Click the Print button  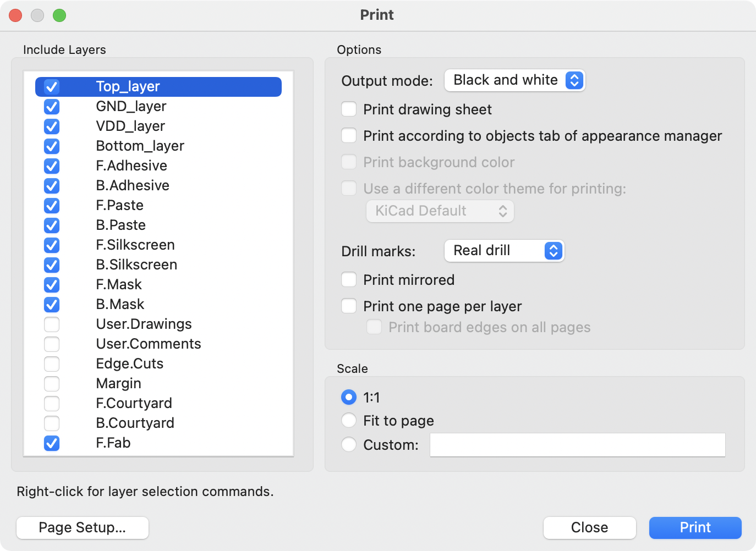[x=695, y=527]
